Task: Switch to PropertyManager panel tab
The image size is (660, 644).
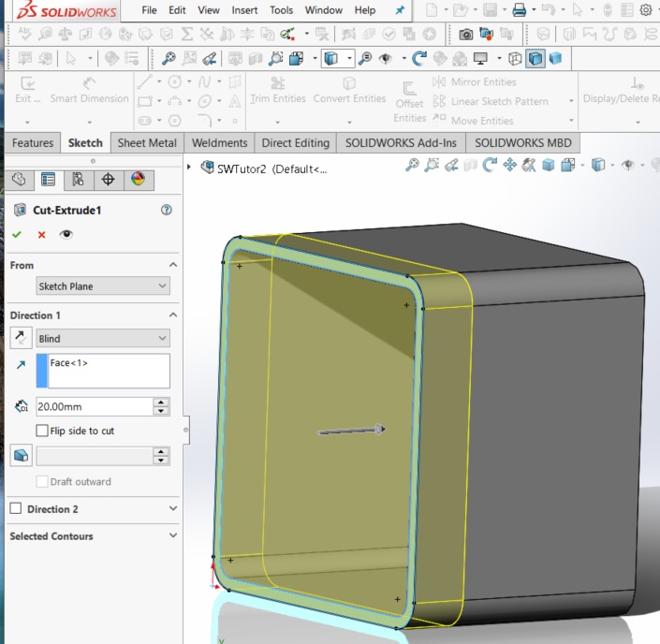Action: [49, 180]
